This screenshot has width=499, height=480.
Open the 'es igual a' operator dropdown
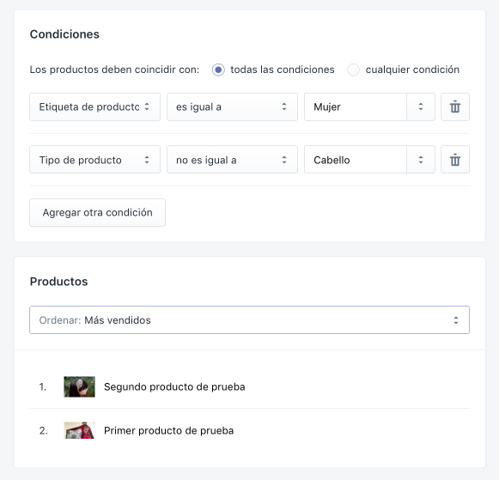click(x=232, y=107)
